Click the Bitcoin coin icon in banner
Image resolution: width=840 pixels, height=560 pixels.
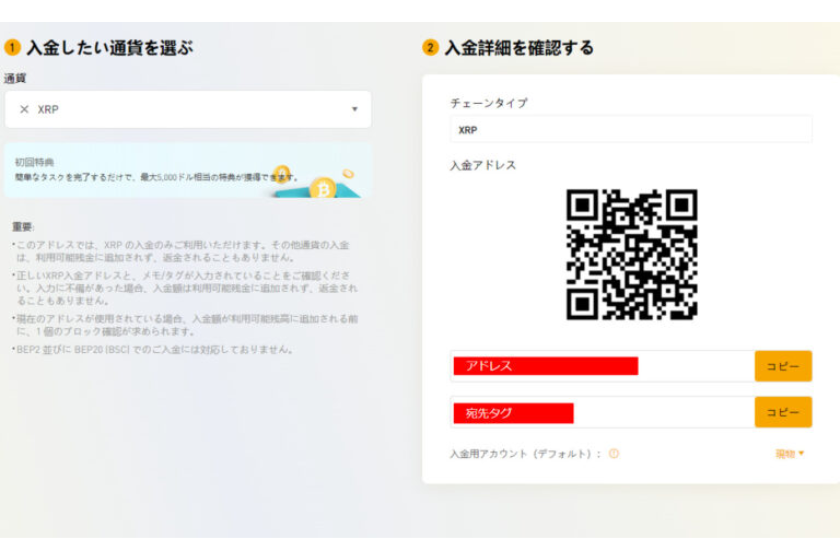pyautogui.click(x=322, y=188)
